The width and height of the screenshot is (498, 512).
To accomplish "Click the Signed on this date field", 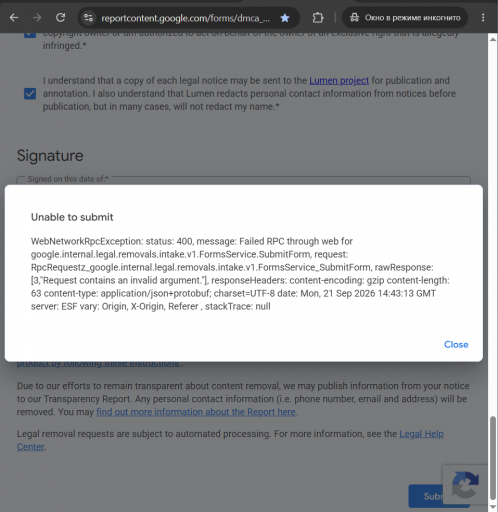I will click(x=244, y=181).
